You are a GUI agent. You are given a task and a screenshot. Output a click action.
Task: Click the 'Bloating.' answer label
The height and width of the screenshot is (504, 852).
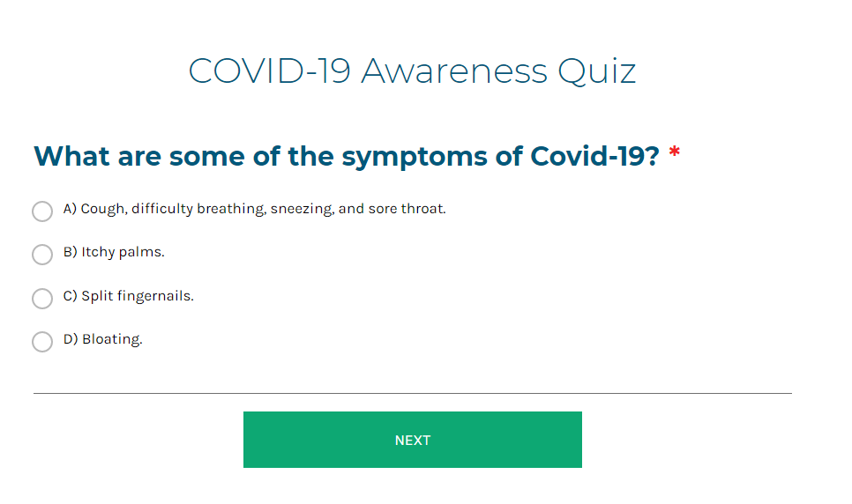click(112, 339)
